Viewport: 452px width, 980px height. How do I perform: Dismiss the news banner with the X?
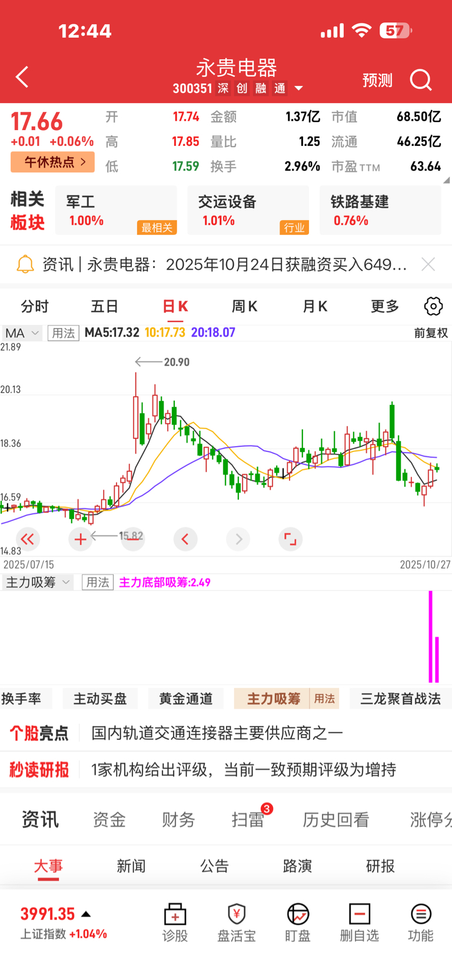pos(428,264)
